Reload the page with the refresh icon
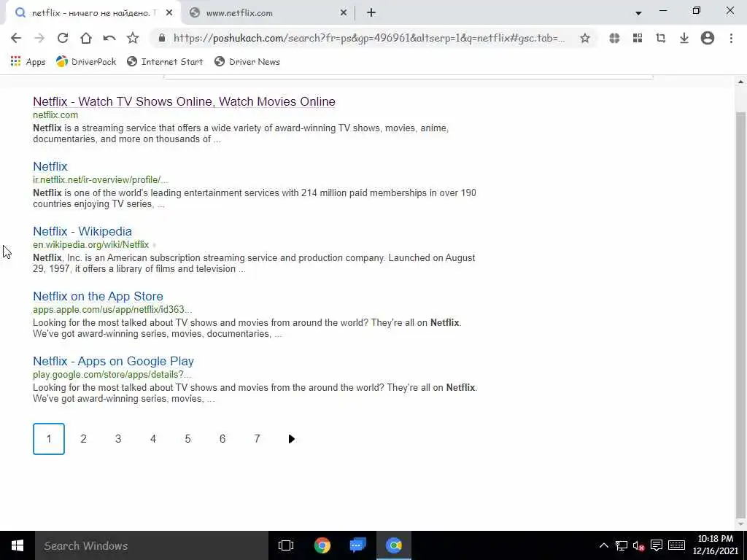 (x=63, y=38)
